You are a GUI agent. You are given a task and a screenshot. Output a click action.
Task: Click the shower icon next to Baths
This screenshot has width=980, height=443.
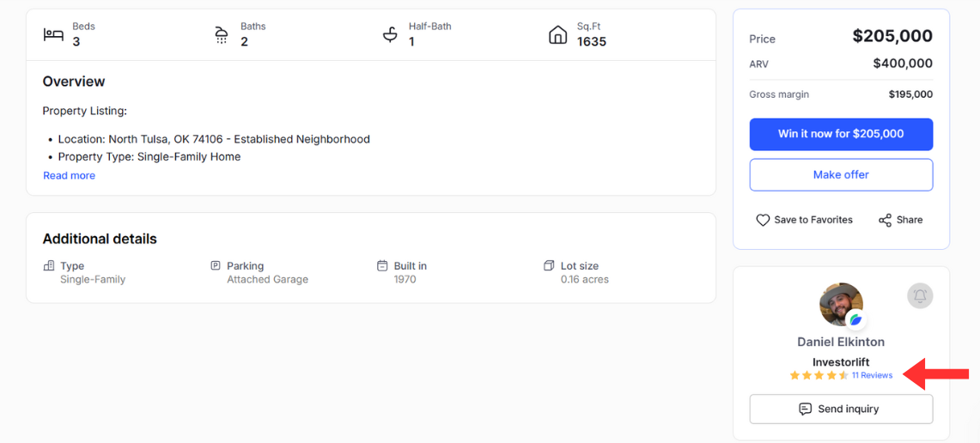point(222,35)
